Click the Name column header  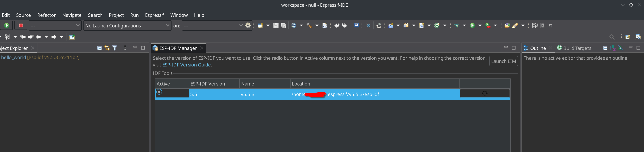tap(265, 84)
